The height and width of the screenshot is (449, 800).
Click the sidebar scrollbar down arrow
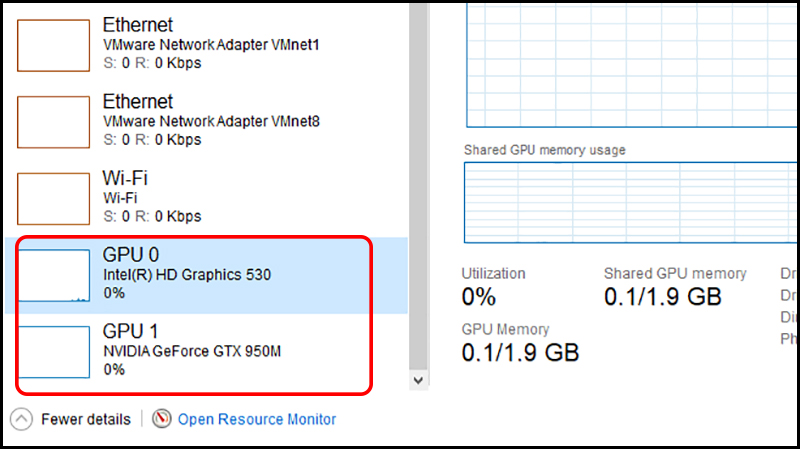coord(419,380)
